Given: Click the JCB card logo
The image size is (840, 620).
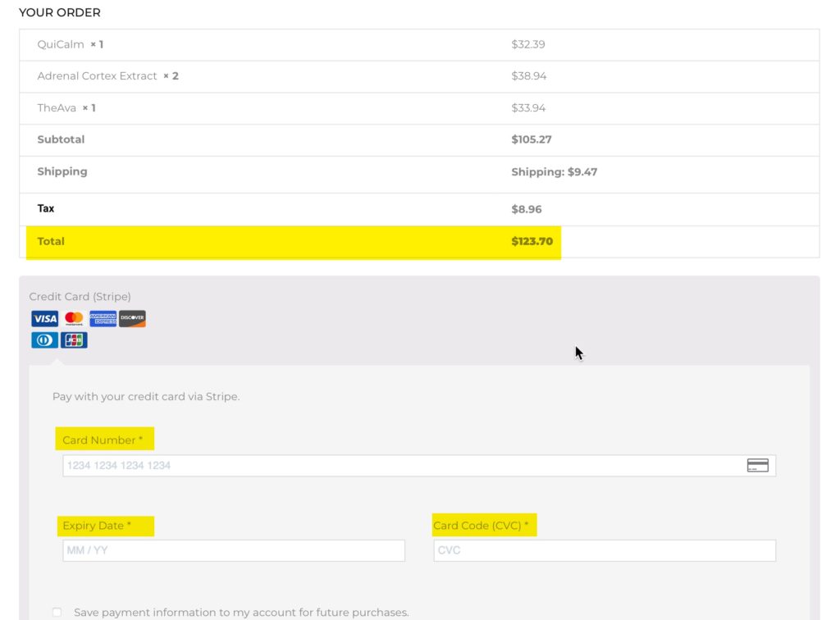Looking at the screenshot, I should (x=74, y=340).
